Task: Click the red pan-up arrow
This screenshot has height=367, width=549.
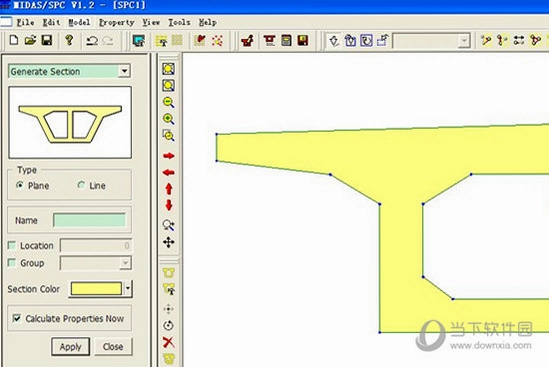Action: pos(169,189)
